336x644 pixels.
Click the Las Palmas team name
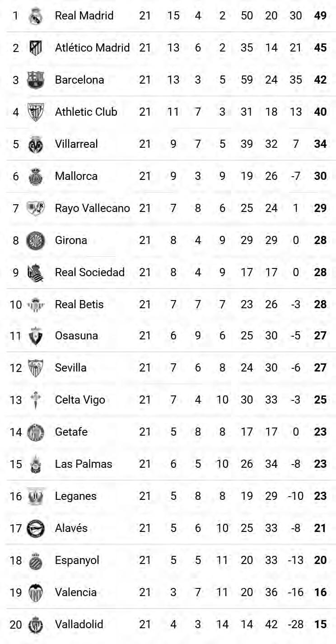pos(83,464)
